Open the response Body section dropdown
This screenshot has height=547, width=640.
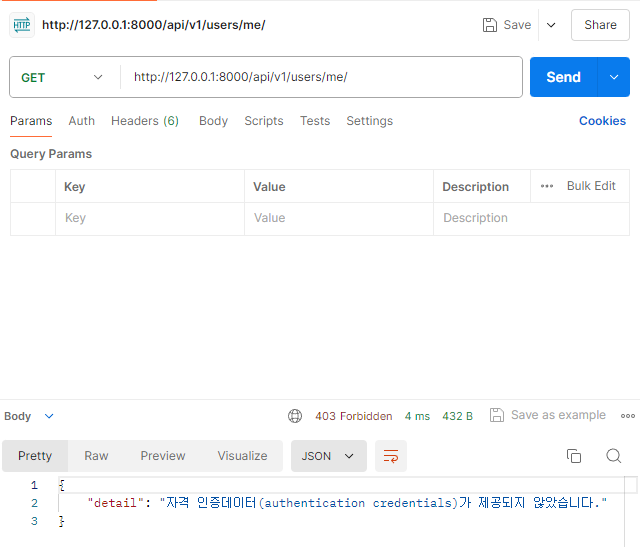point(49,416)
